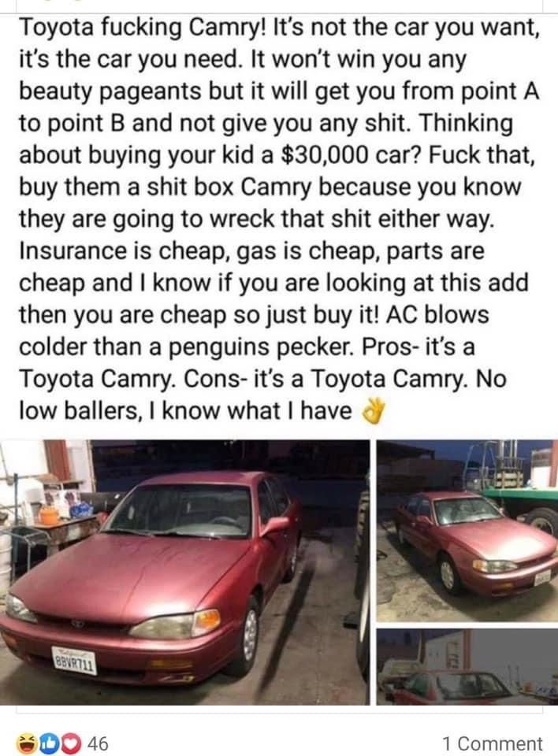Click the Toyota emblem on the Camry's grille

tap(78, 624)
